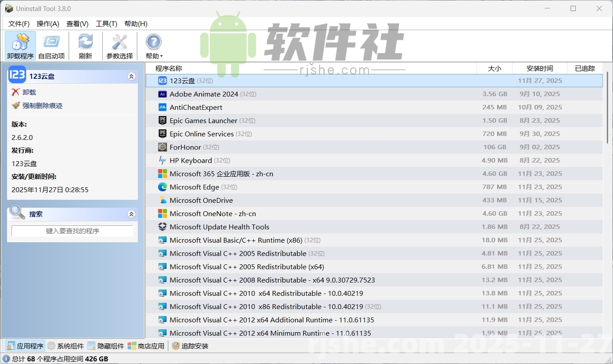Viewport: 613px width, 364px height.
Task: Click the 卸载 link in the side panel
Action: tap(29, 92)
